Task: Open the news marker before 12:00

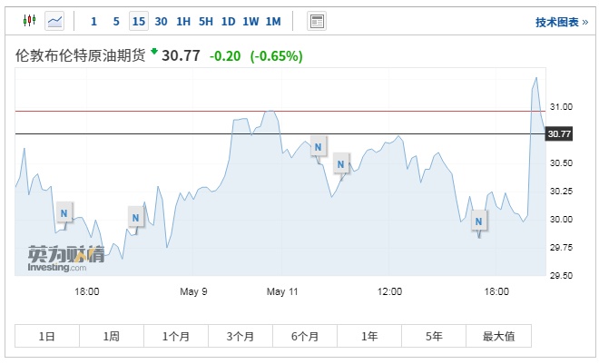Action: pyautogui.click(x=341, y=163)
